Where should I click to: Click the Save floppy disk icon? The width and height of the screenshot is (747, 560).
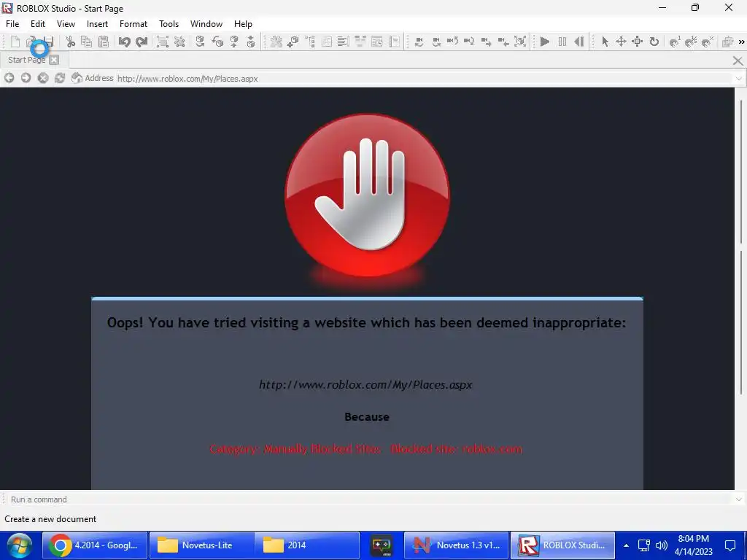(48, 42)
